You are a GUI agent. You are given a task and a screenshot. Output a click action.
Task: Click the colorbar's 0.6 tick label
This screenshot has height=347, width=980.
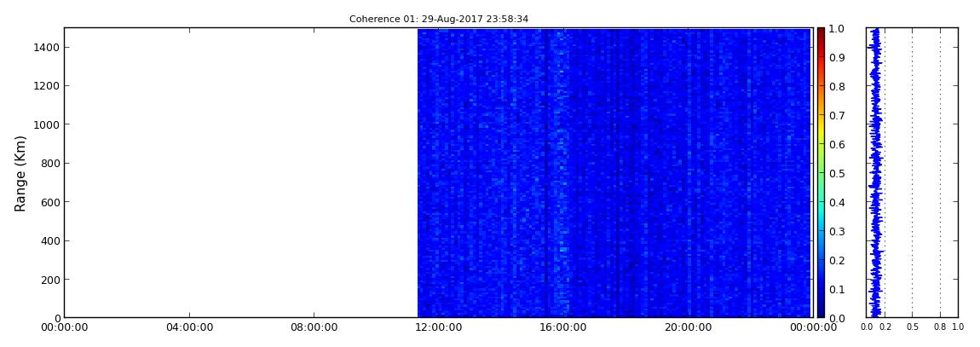pos(836,144)
